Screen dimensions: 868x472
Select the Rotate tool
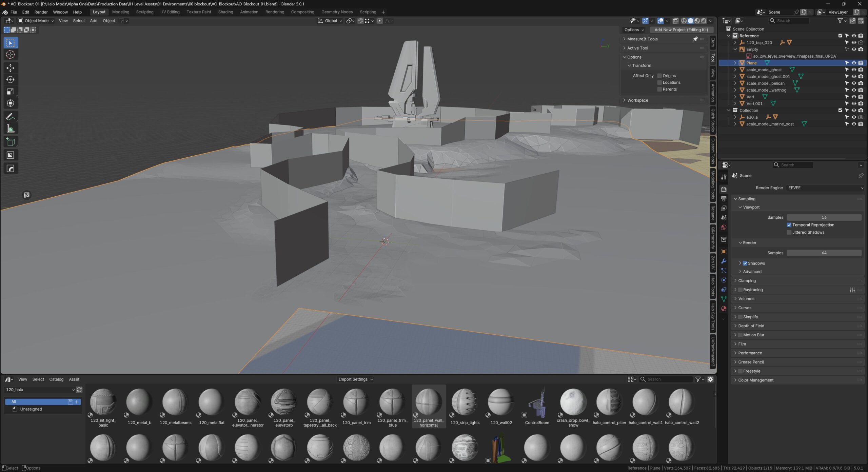[10, 80]
